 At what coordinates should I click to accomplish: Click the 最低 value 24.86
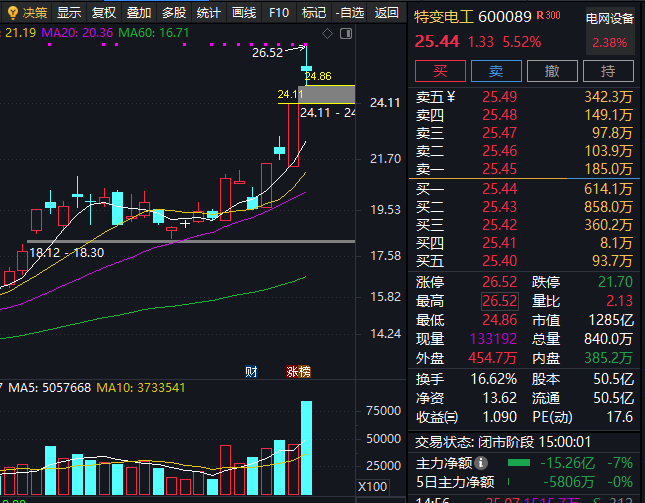[499, 320]
